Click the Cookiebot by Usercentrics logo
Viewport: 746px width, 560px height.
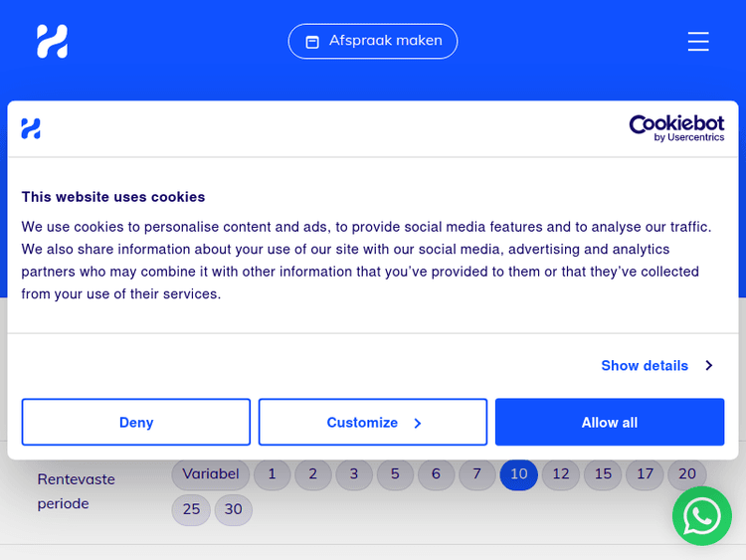[676, 128]
